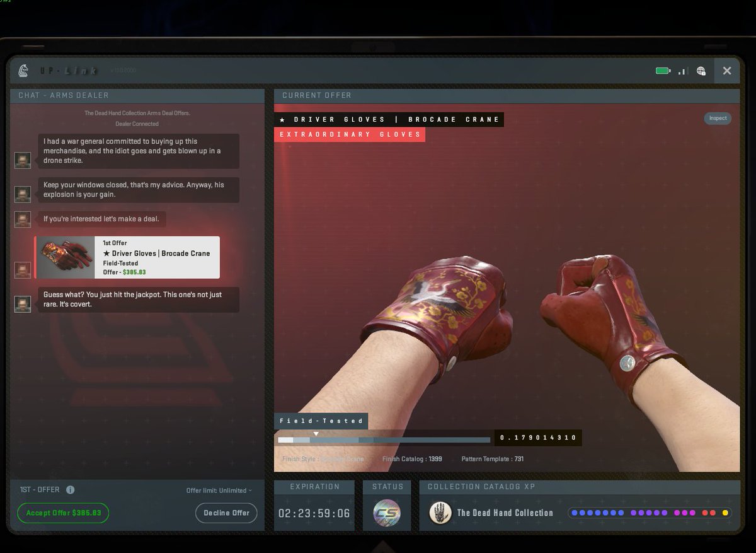Click the CHAT - ARMS DEALER panel header
The width and height of the screenshot is (756, 553).
tap(137, 95)
